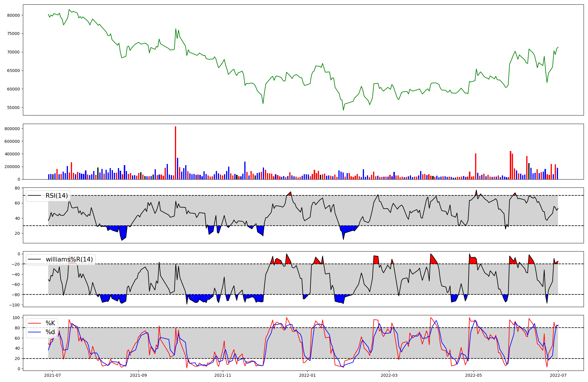Viewport: 588px width, 382px height.
Task: Click the 800000 volume axis label
Action: (x=12, y=129)
